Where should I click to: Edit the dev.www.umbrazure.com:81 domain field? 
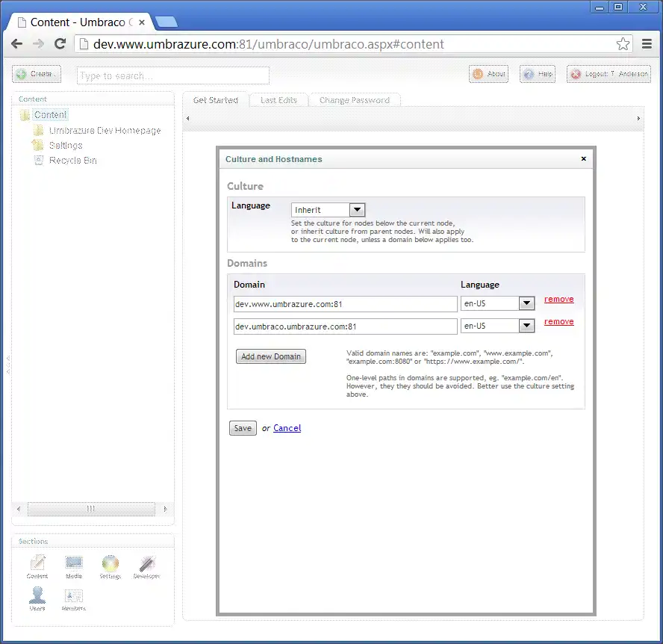click(x=346, y=304)
